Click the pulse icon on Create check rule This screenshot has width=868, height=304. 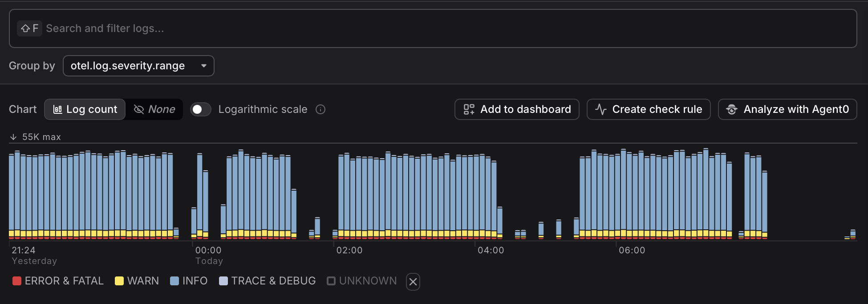click(600, 109)
